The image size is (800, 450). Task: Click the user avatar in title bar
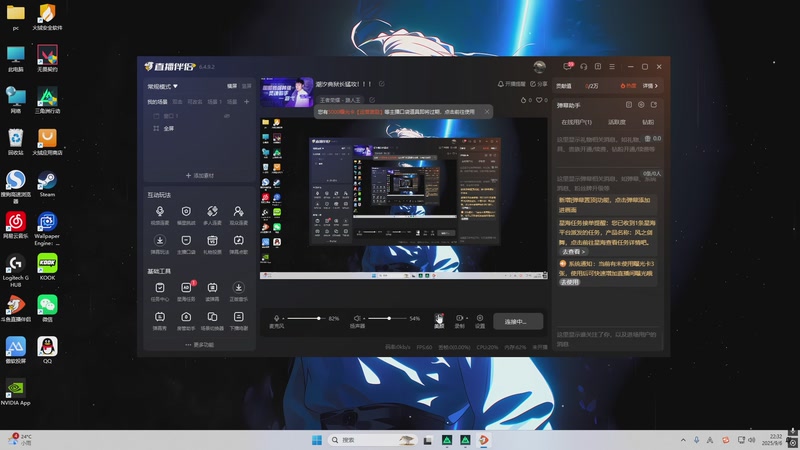[x=539, y=66]
